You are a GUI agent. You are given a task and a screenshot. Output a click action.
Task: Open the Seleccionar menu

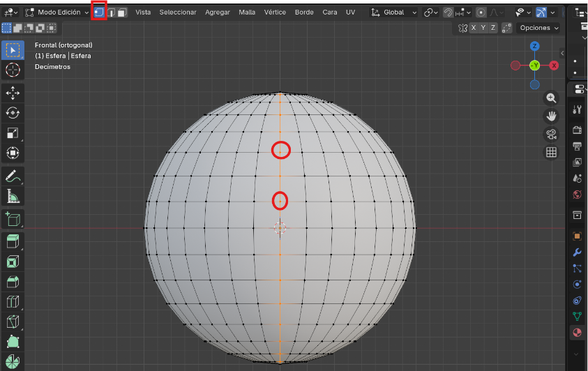coord(178,13)
